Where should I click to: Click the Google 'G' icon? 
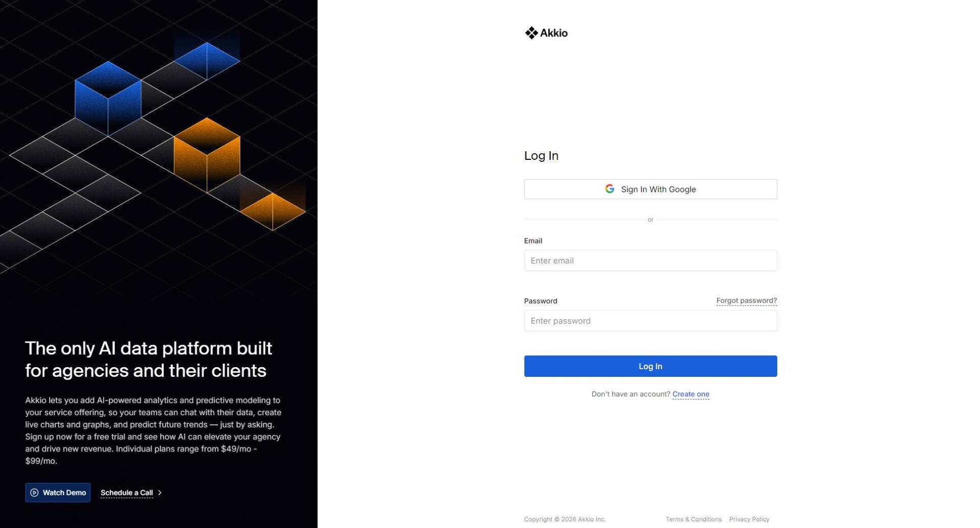click(609, 189)
